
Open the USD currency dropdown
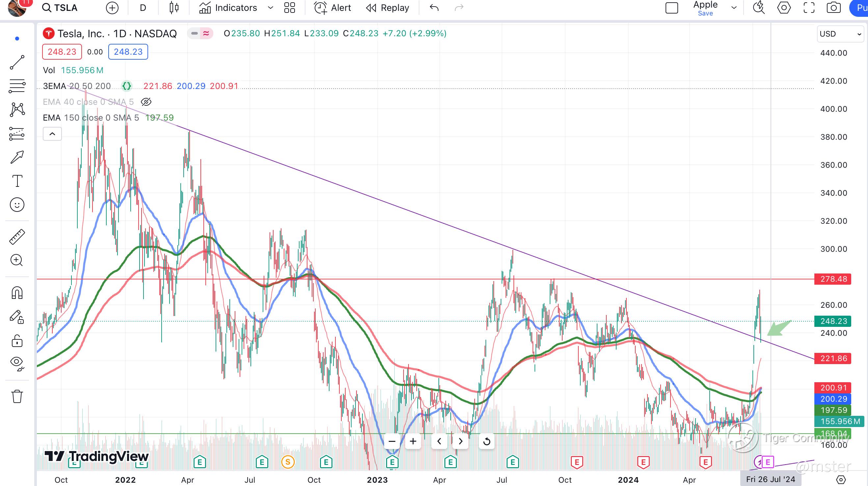point(840,34)
